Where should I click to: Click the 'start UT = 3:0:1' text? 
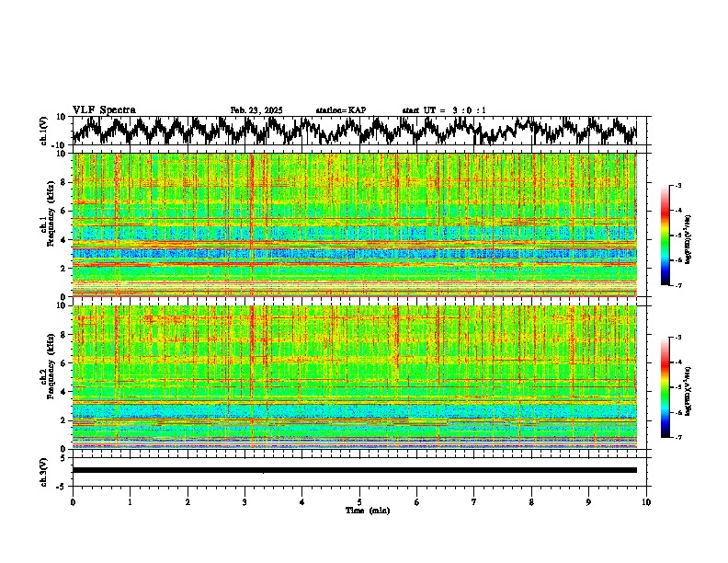(x=444, y=110)
